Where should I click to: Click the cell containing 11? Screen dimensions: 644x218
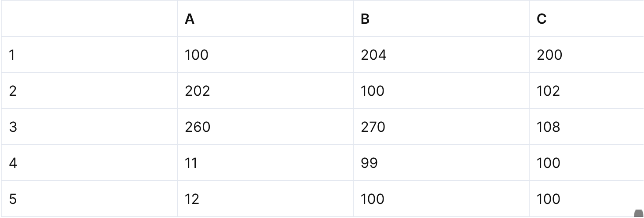[265, 163]
